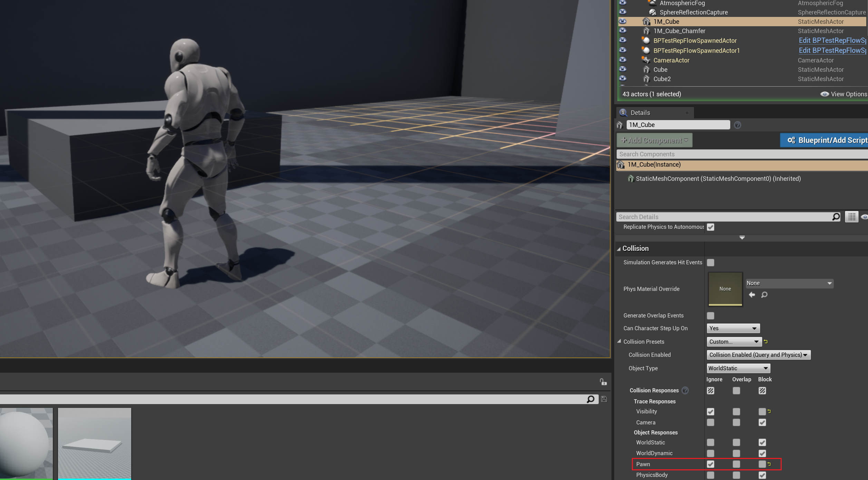The image size is (868, 480).
Task: Select Cube2 in the World Outliner
Action: (x=662, y=79)
